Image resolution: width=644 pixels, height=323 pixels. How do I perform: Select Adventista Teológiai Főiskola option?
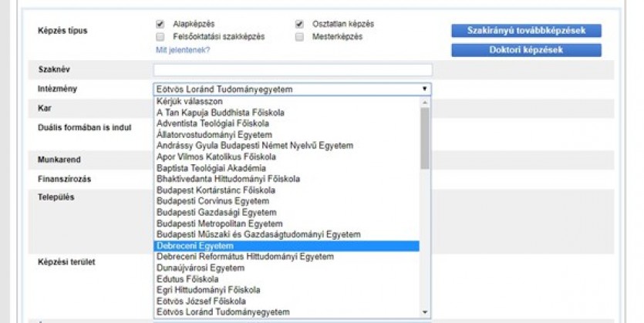click(x=287, y=123)
